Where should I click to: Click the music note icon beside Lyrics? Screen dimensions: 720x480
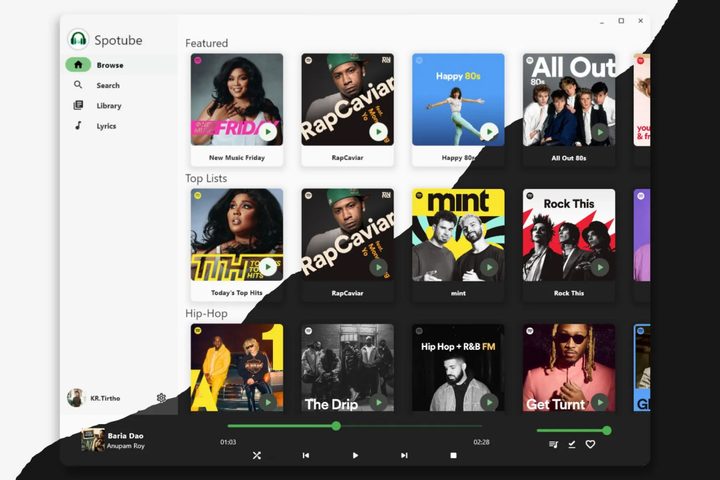(78, 125)
